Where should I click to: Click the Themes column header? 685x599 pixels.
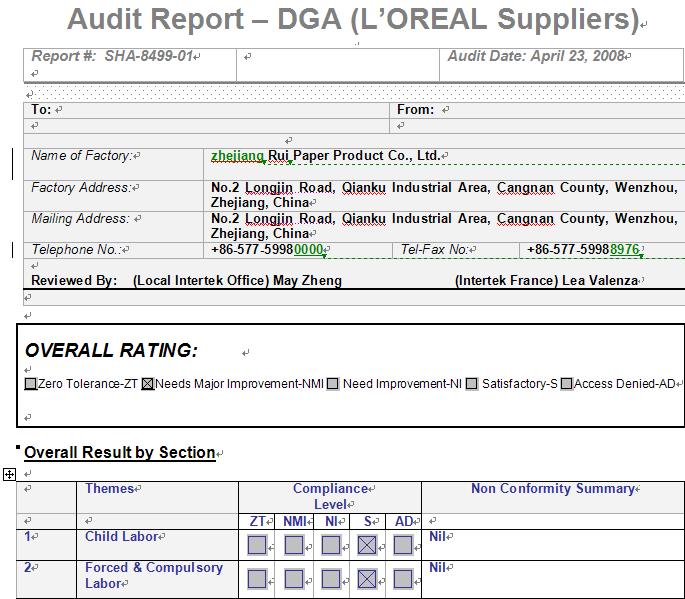109,488
